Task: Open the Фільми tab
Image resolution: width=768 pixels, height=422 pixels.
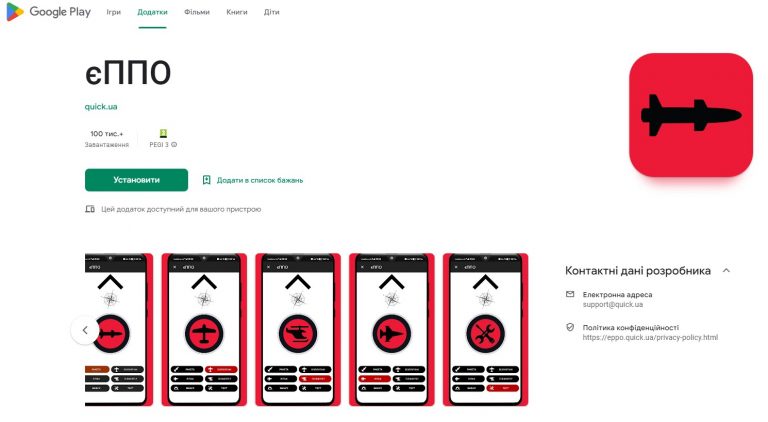Action: [x=197, y=12]
